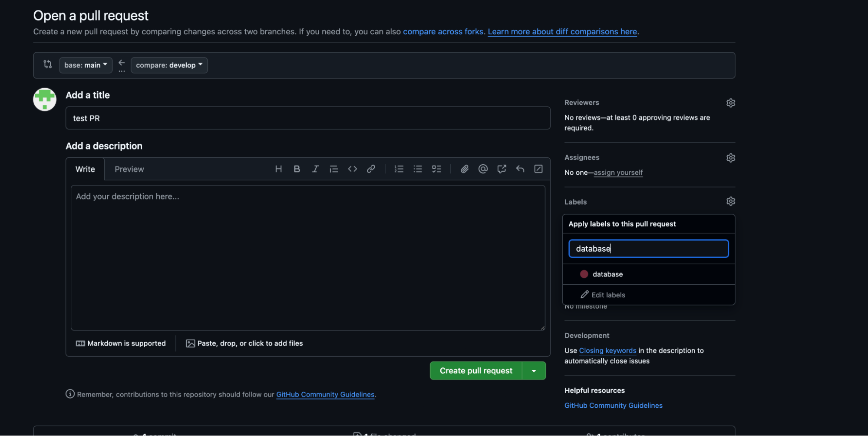Open the compare: develop branch dropdown
The image size is (868, 436).
(169, 65)
